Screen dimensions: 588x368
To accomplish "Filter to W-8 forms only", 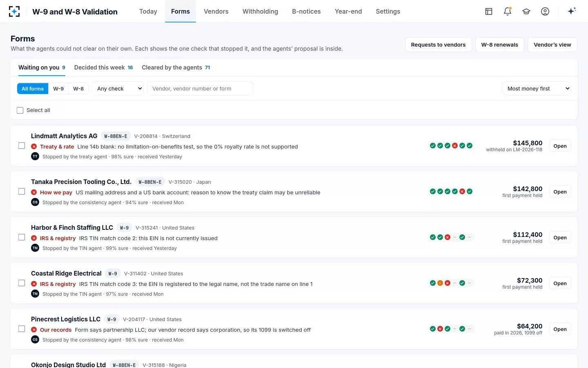I will coord(78,88).
